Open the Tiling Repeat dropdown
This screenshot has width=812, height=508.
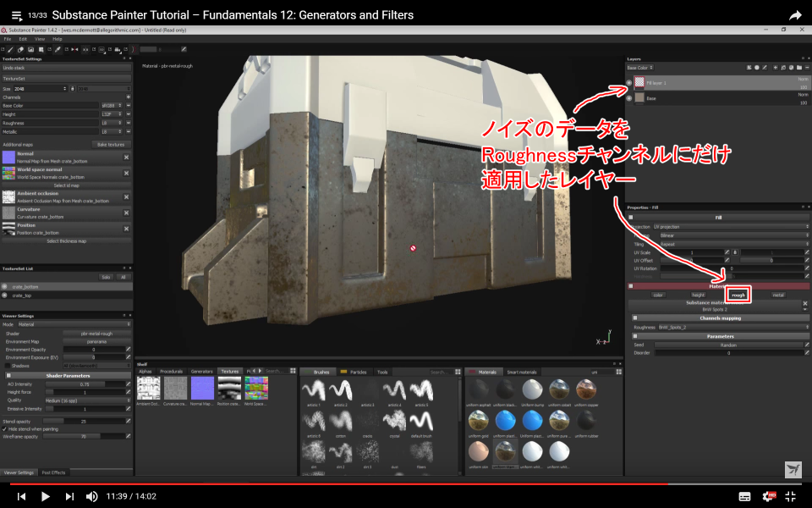pos(734,244)
